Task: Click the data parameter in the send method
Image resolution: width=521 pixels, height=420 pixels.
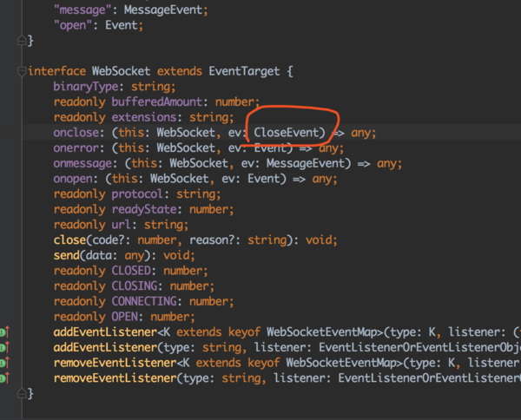Action: (x=99, y=255)
